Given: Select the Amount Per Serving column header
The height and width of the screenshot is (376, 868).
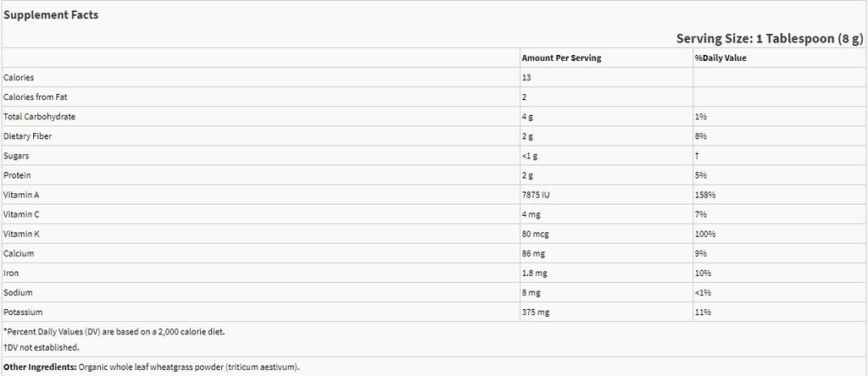Looking at the screenshot, I should pyautogui.click(x=562, y=58).
